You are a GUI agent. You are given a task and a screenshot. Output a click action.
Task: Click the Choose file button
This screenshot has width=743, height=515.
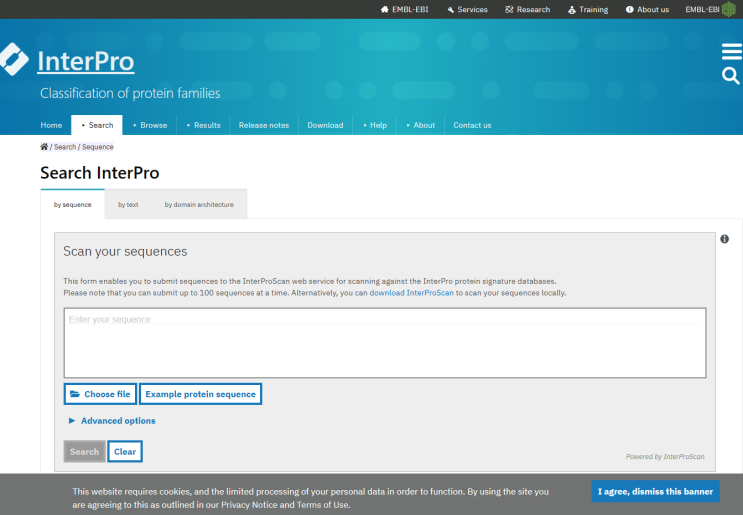pyautogui.click(x=100, y=394)
